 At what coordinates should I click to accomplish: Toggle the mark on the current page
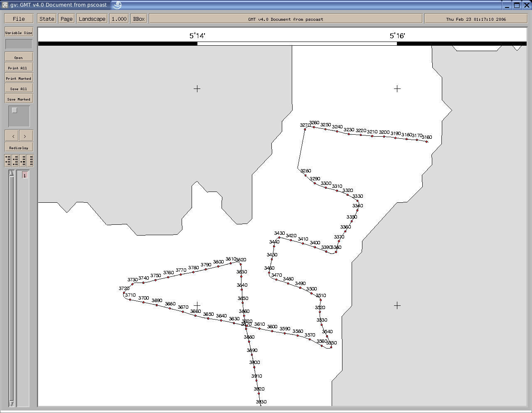[23, 160]
